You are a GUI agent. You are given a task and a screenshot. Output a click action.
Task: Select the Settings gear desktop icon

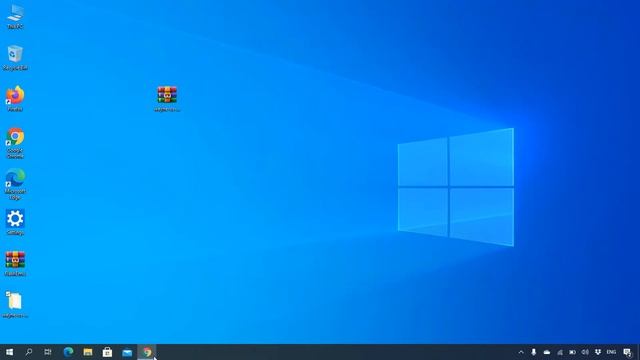(x=15, y=222)
